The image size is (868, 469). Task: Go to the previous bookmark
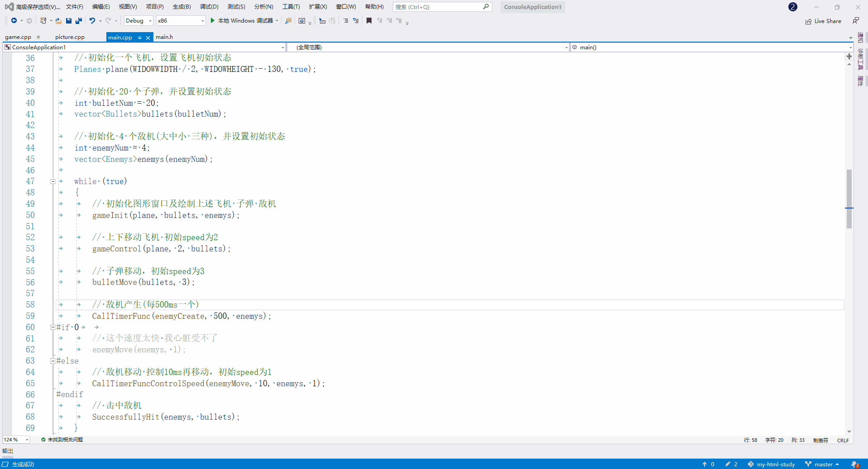(x=379, y=21)
